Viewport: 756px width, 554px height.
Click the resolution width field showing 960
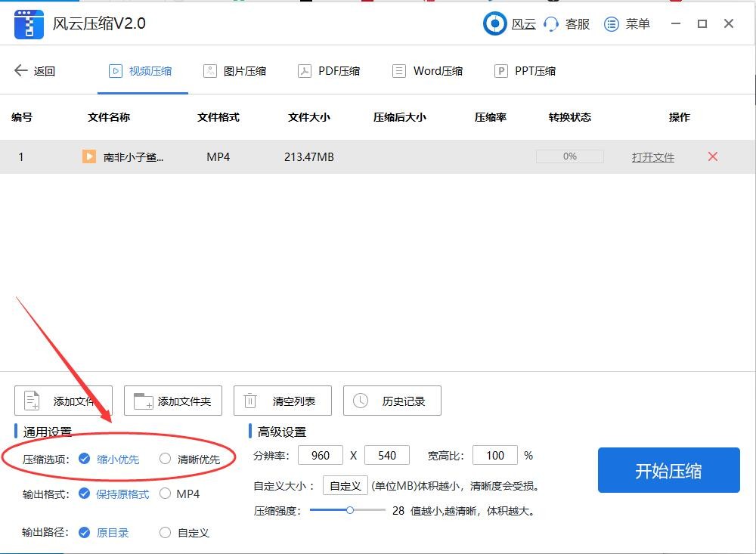pos(320,455)
